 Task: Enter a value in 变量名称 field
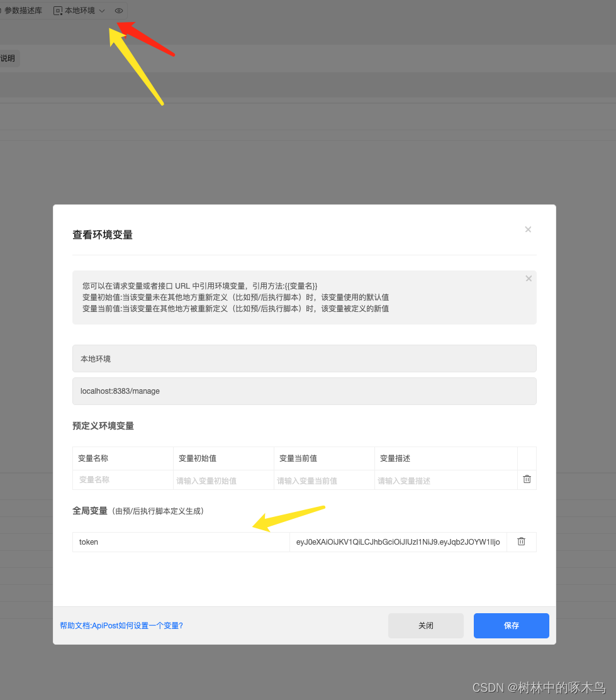tap(123, 479)
